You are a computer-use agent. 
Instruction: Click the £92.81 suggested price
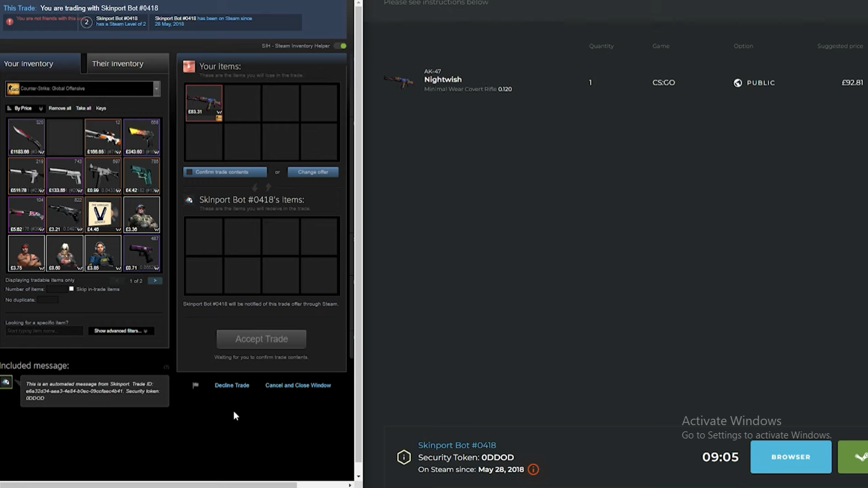point(853,83)
